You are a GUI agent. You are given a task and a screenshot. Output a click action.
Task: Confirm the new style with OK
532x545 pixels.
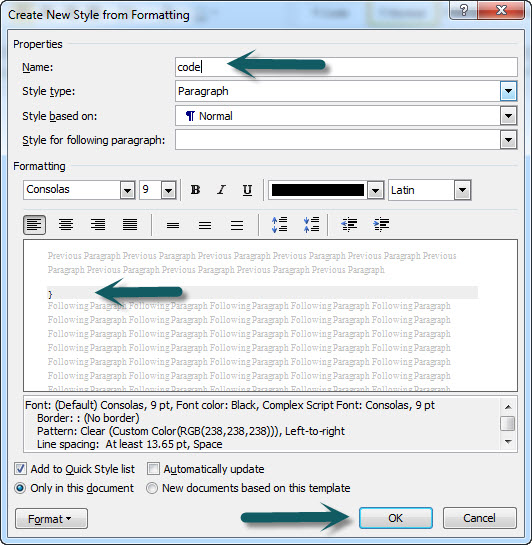(x=396, y=518)
